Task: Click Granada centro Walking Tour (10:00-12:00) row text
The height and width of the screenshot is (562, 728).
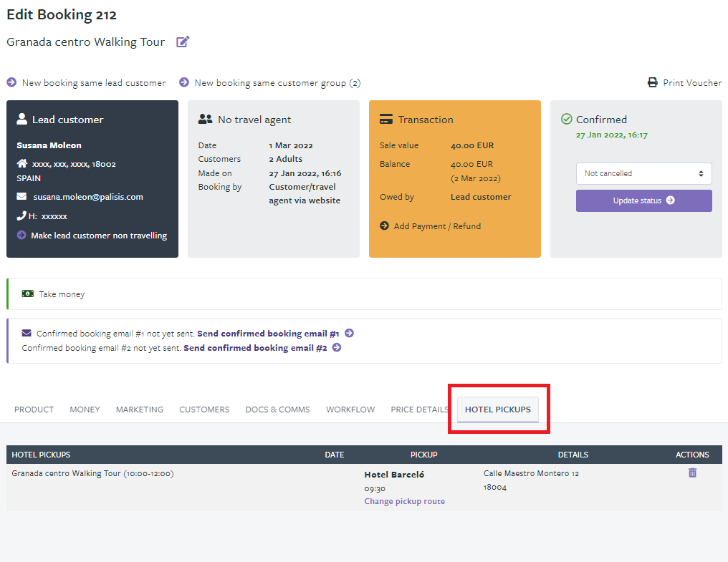Action: point(92,473)
